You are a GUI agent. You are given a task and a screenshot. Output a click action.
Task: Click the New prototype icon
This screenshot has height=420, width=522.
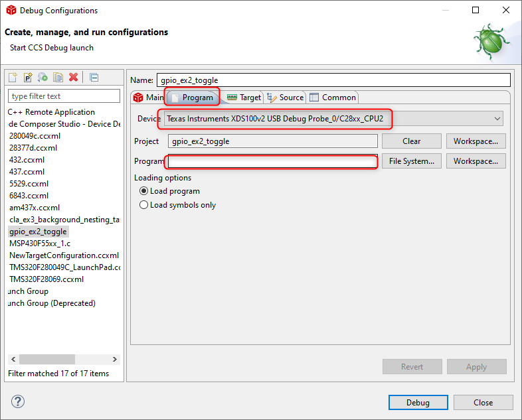click(28, 77)
